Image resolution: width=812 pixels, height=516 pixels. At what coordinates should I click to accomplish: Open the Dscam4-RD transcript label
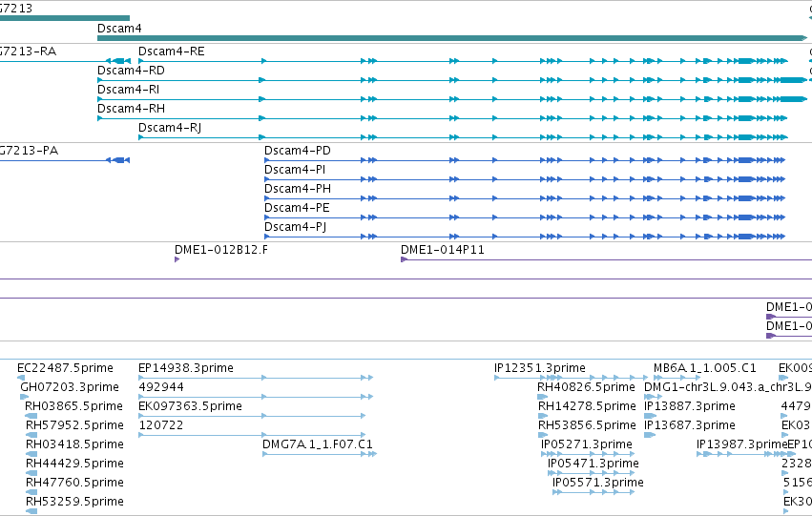(131, 71)
